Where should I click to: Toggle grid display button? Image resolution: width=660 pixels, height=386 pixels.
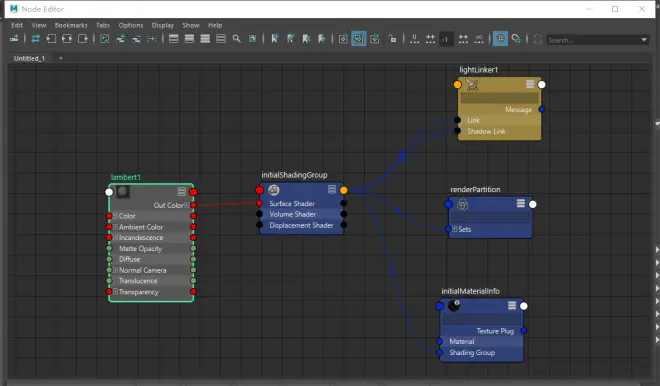500,39
